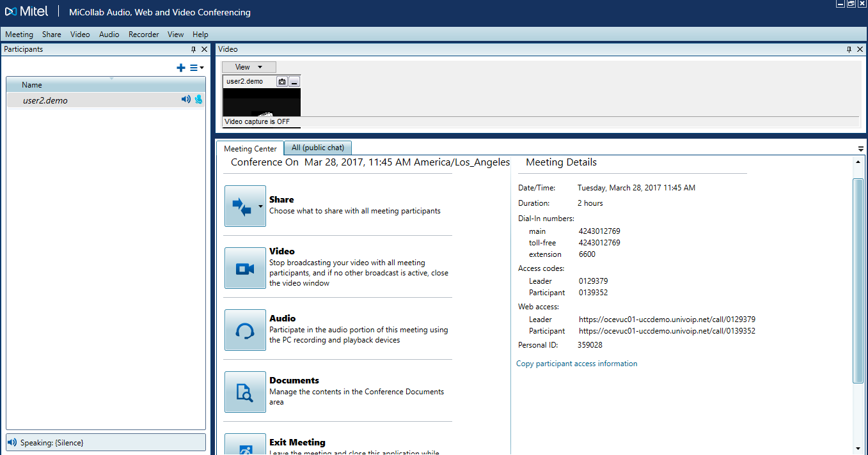Click the speaker icon beside Speaking: {Silence}
The width and height of the screenshot is (868, 455).
click(x=12, y=442)
